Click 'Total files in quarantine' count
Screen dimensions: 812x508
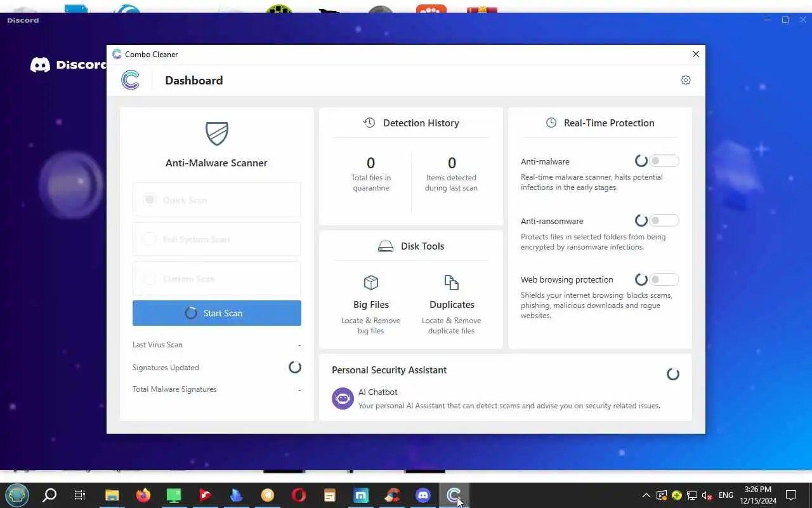coord(371,163)
